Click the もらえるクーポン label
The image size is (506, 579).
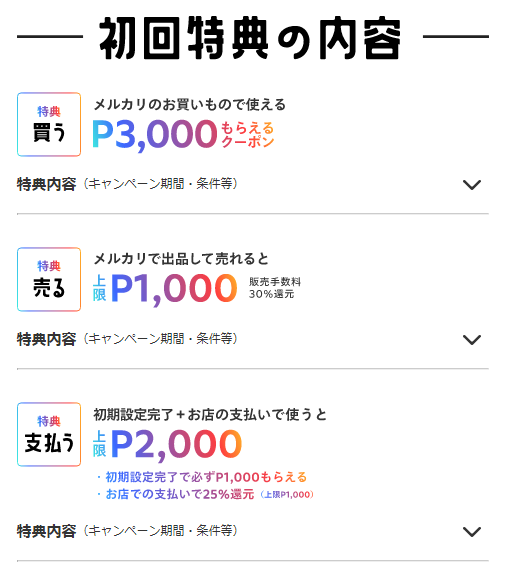pos(247,135)
